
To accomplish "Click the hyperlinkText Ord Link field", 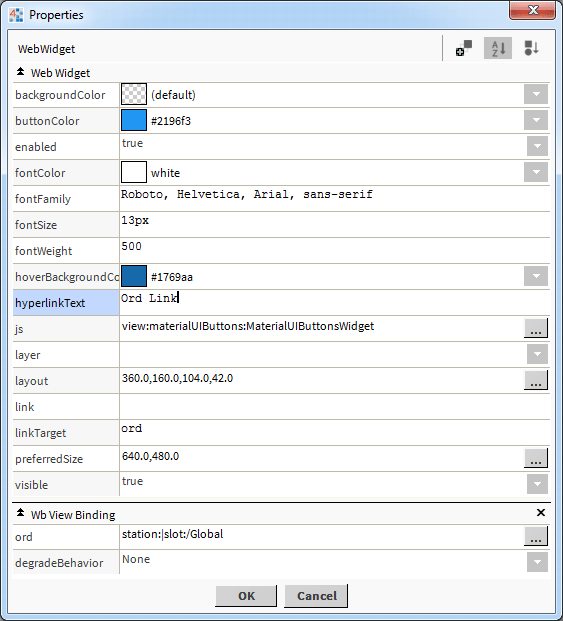I will coord(335,302).
